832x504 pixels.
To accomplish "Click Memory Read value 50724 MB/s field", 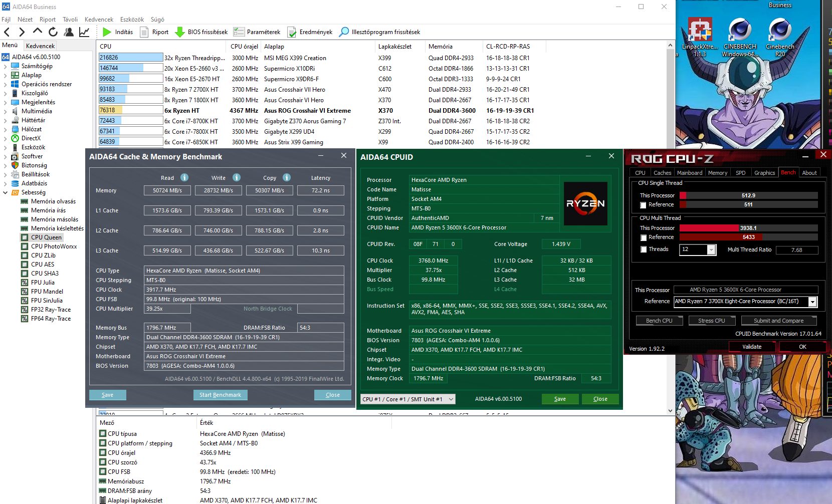I will (x=167, y=190).
